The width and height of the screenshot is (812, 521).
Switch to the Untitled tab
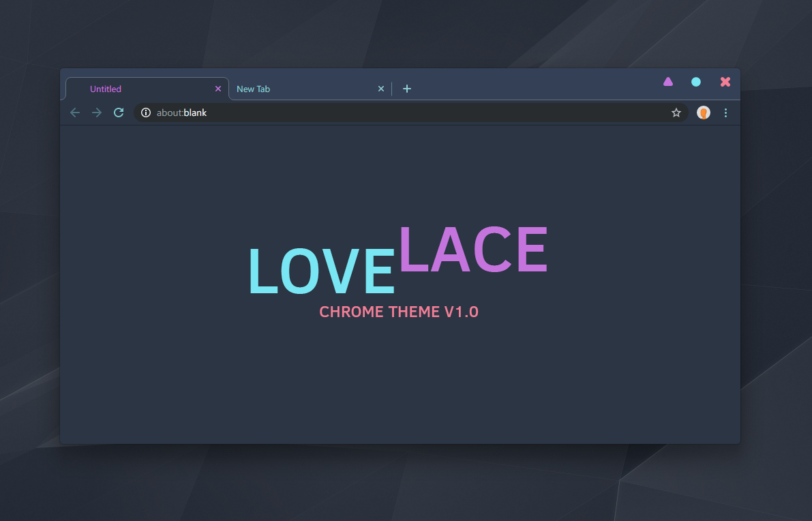136,89
